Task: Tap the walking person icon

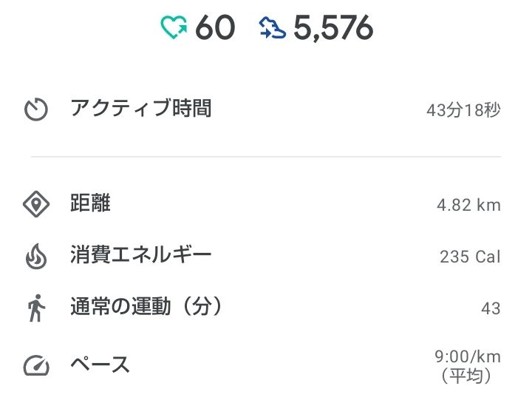Action: point(36,308)
